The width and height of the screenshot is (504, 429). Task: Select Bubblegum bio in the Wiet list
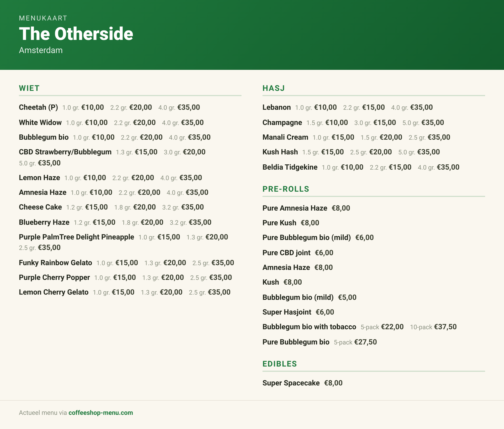(x=44, y=137)
